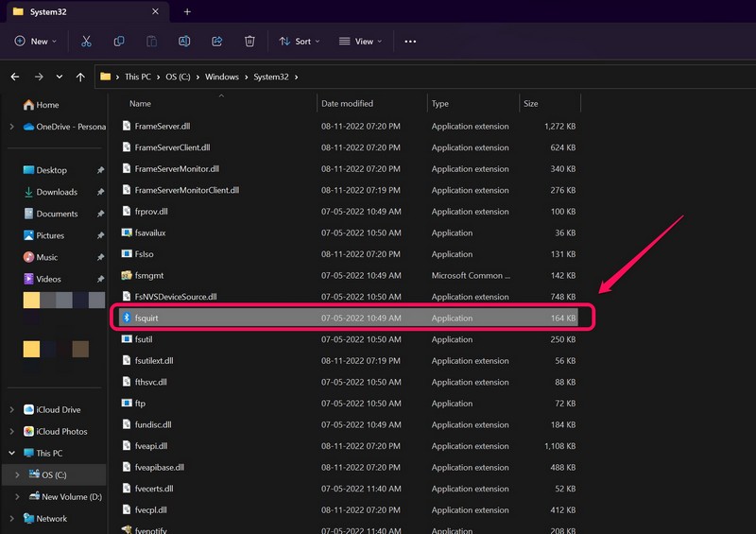Click the Copy icon in toolbar

click(x=119, y=42)
